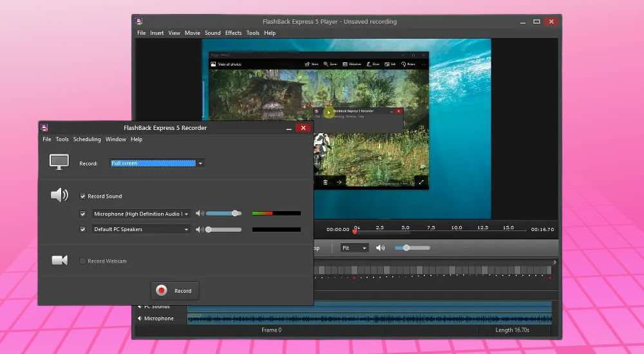Open Tools menu in Player window
The width and height of the screenshot is (644, 354).
pyautogui.click(x=252, y=33)
